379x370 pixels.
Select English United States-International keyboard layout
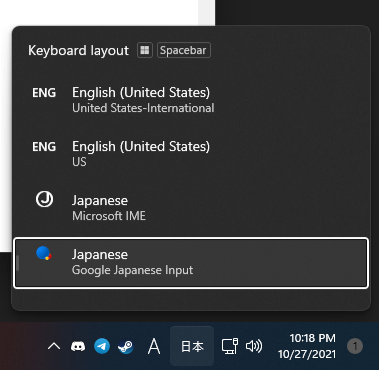point(191,100)
